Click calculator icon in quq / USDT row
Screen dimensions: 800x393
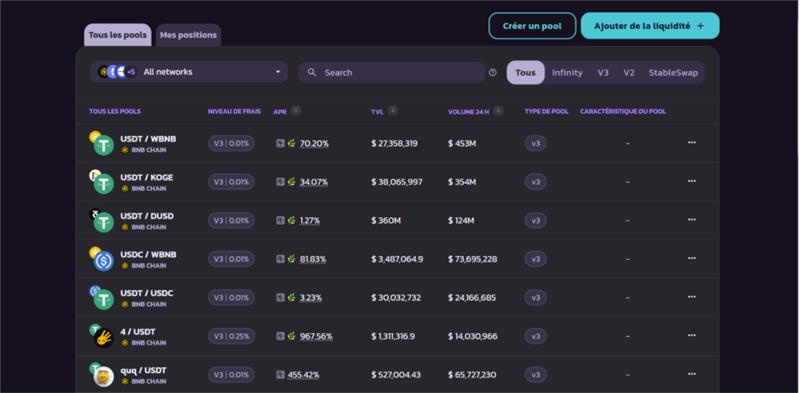(281, 375)
